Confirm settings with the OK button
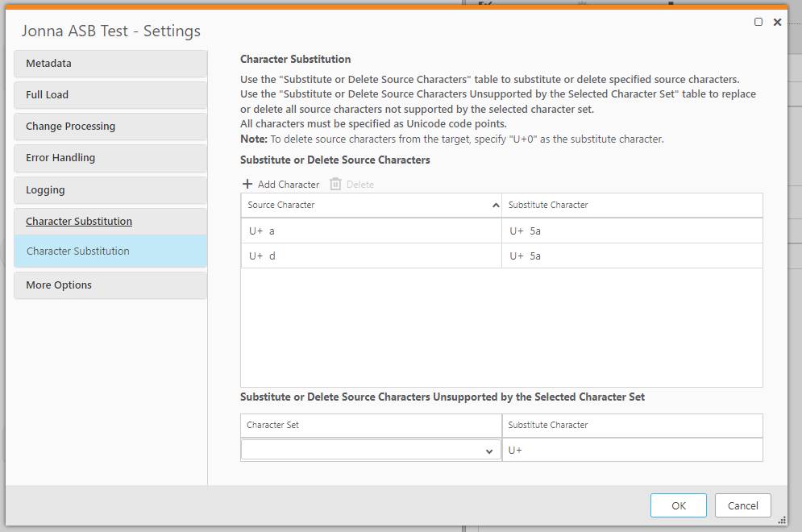The width and height of the screenshot is (802, 532). pyautogui.click(x=678, y=505)
